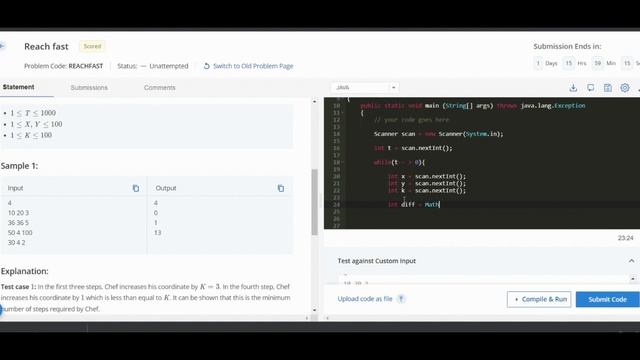Open the Comments tab
The width and height of the screenshot is (640, 360).
tap(160, 88)
